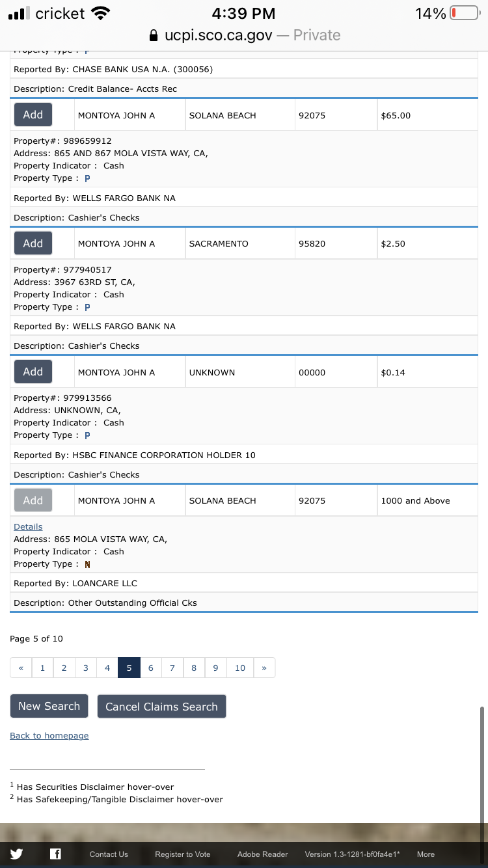Tap the battery indicator in status bar
Screen dimensions: 488x868
point(465,13)
